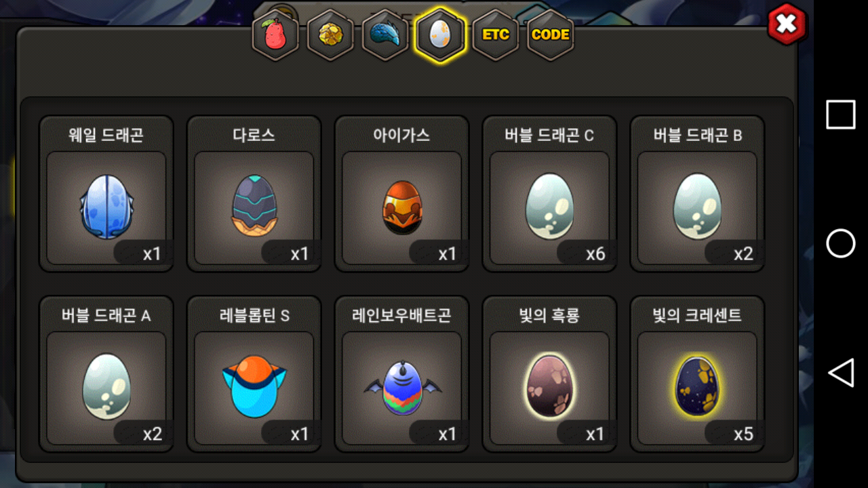Open the gold nugget inventory tab
The image size is (868, 488).
pyautogui.click(x=331, y=35)
